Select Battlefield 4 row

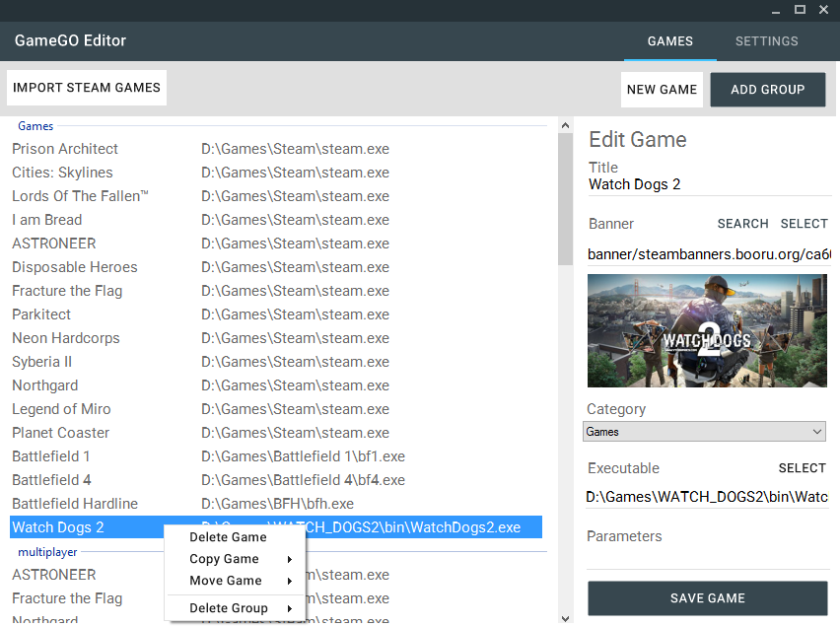pyautogui.click(x=276, y=480)
